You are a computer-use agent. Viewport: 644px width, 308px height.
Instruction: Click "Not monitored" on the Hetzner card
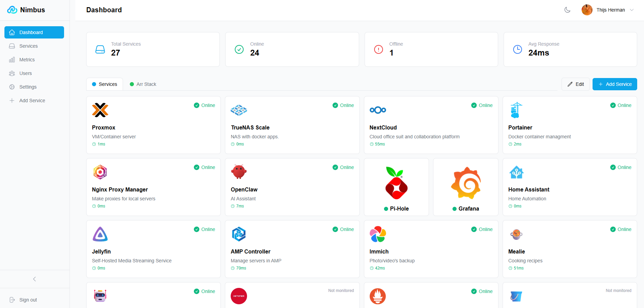pos(341,291)
